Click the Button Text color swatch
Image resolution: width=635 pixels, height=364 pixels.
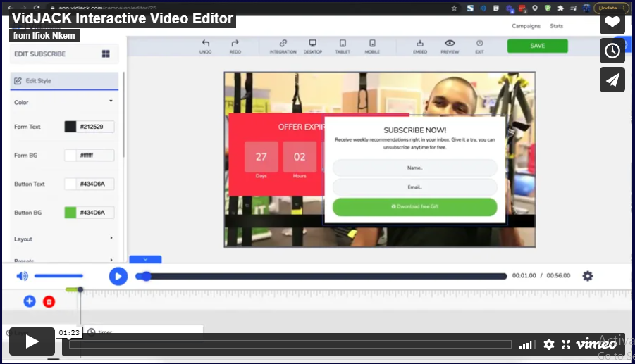tap(70, 184)
